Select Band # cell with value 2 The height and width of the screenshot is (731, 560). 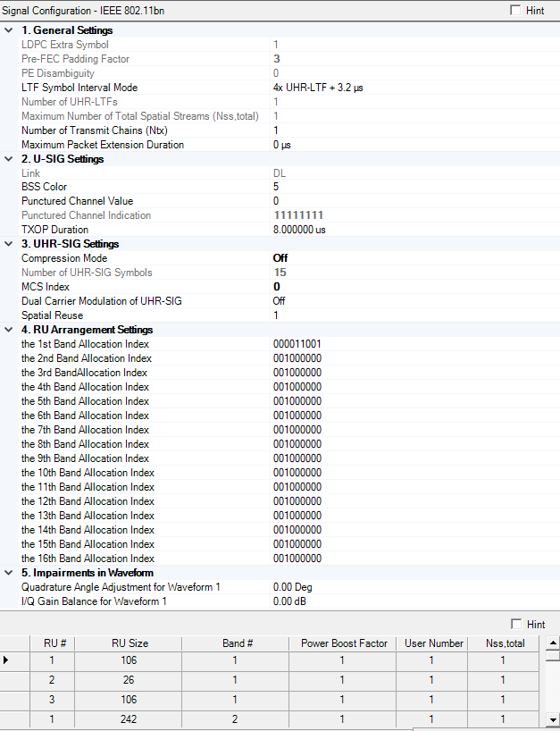235,719
